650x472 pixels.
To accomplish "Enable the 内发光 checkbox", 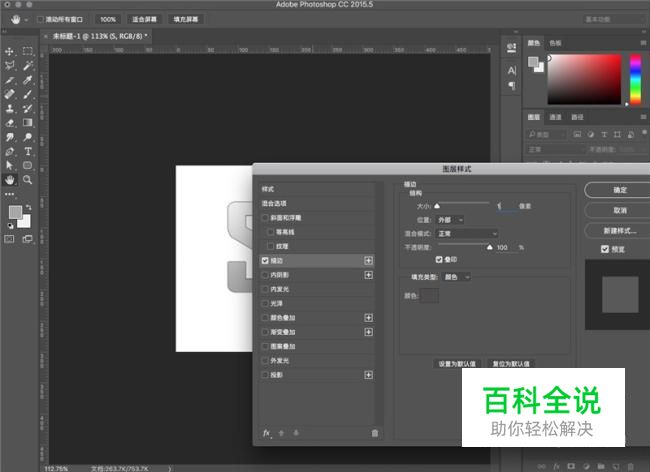I will 265,289.
